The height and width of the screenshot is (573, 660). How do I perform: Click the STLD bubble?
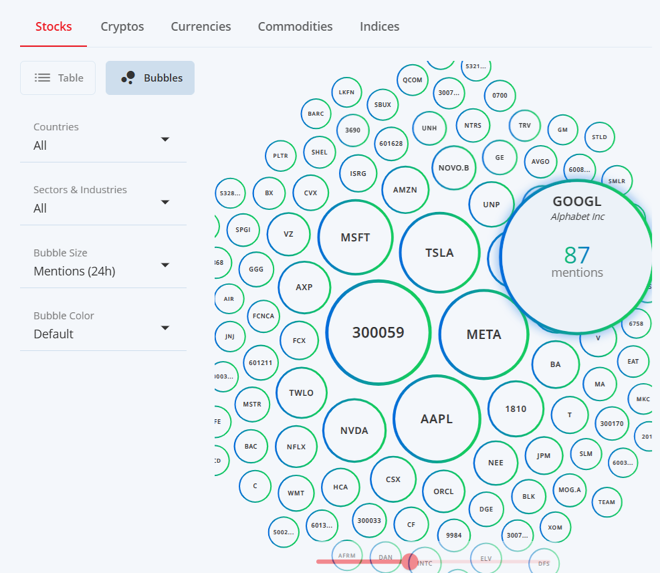point(599,137)
